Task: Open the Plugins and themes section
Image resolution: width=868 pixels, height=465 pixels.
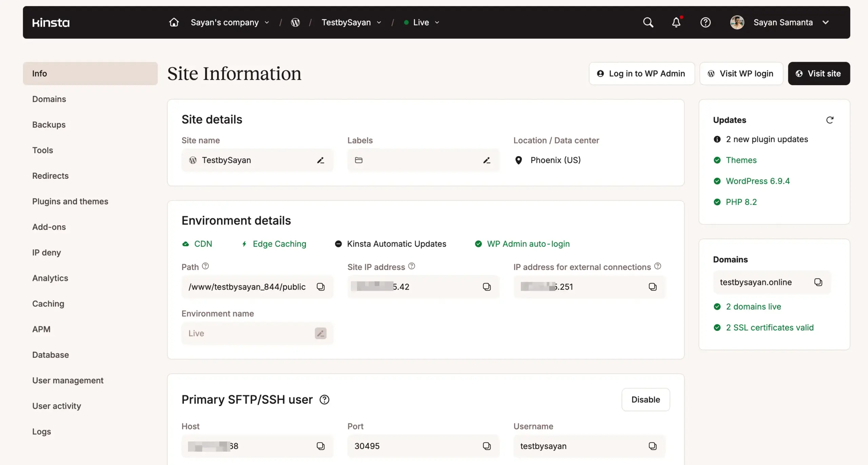Action: point(70,201)
